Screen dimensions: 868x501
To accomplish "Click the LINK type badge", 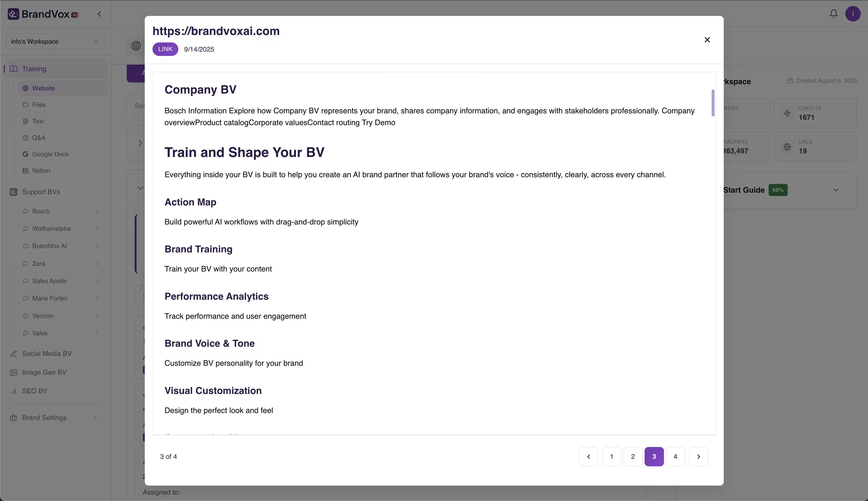I will point(165,49).
